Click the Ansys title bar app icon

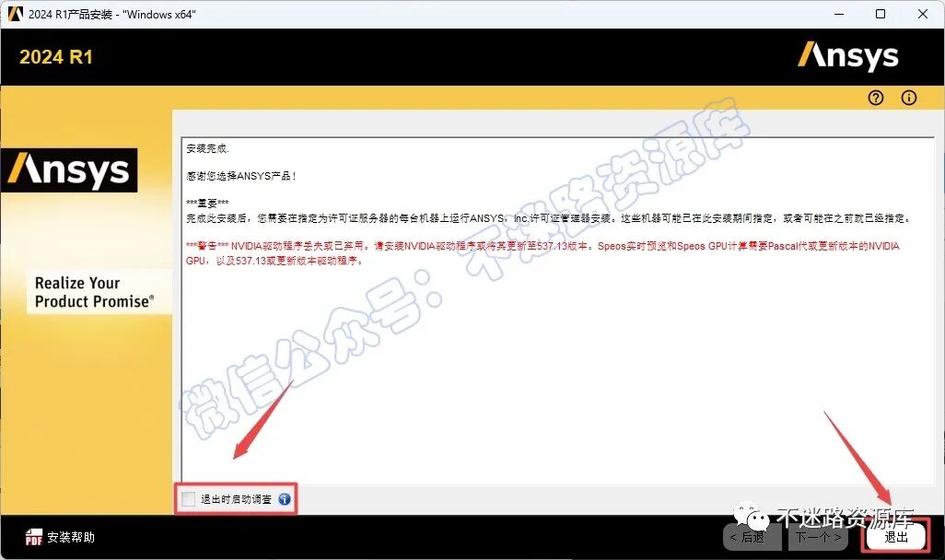[15, 14]
